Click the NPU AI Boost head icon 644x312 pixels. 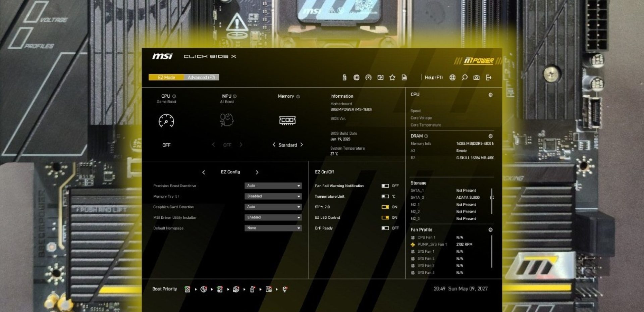coord(227,120)
